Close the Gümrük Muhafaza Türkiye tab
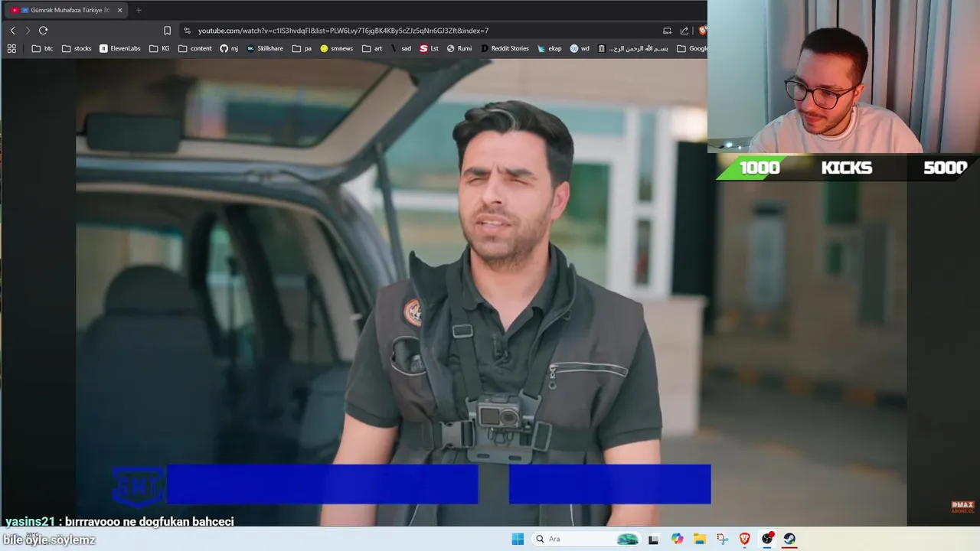Viewport: 980px width, 551px height. [119, 10]
